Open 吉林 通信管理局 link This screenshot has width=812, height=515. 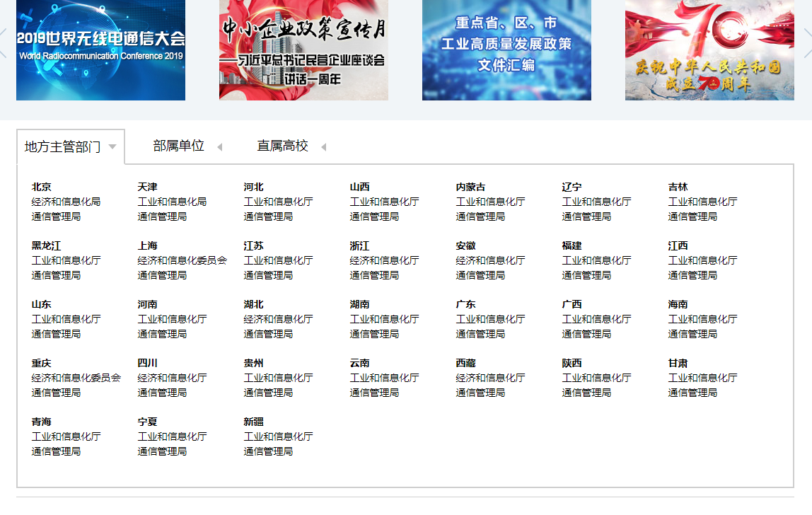(x=693, y=216)
